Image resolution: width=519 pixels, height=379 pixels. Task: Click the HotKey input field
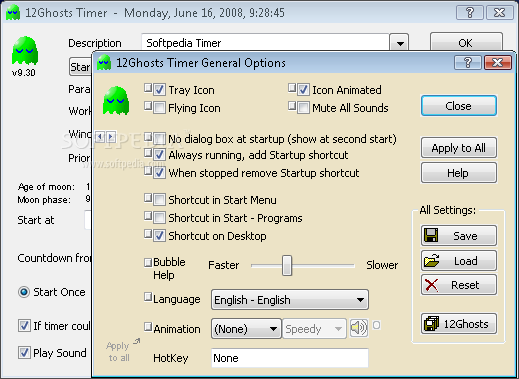(290, 358)
